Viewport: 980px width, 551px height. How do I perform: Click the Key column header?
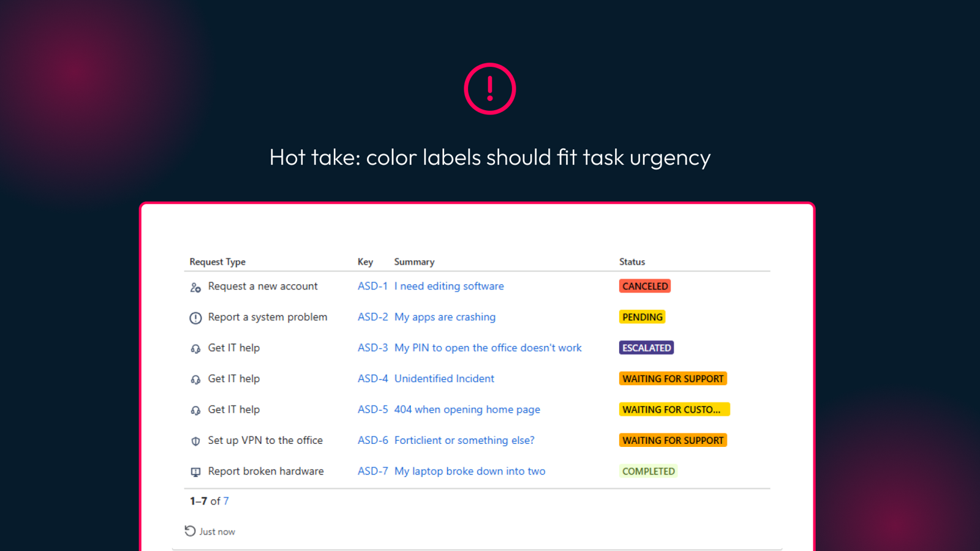[365, 261]
